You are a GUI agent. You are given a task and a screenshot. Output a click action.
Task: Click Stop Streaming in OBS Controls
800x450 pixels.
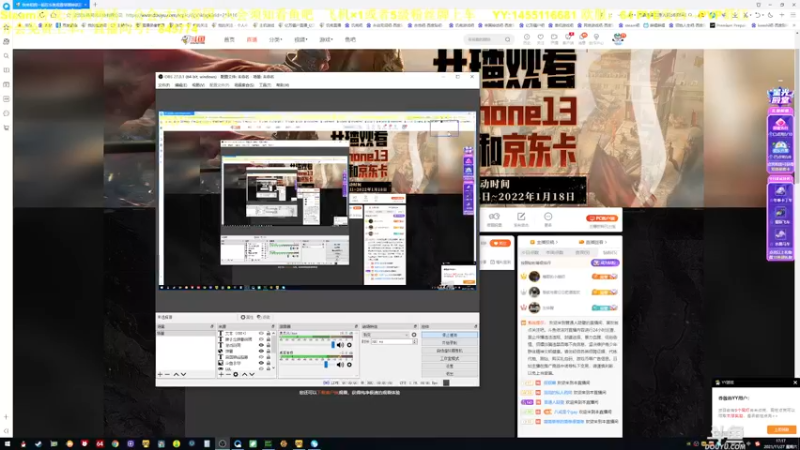(x=449, y=335)
